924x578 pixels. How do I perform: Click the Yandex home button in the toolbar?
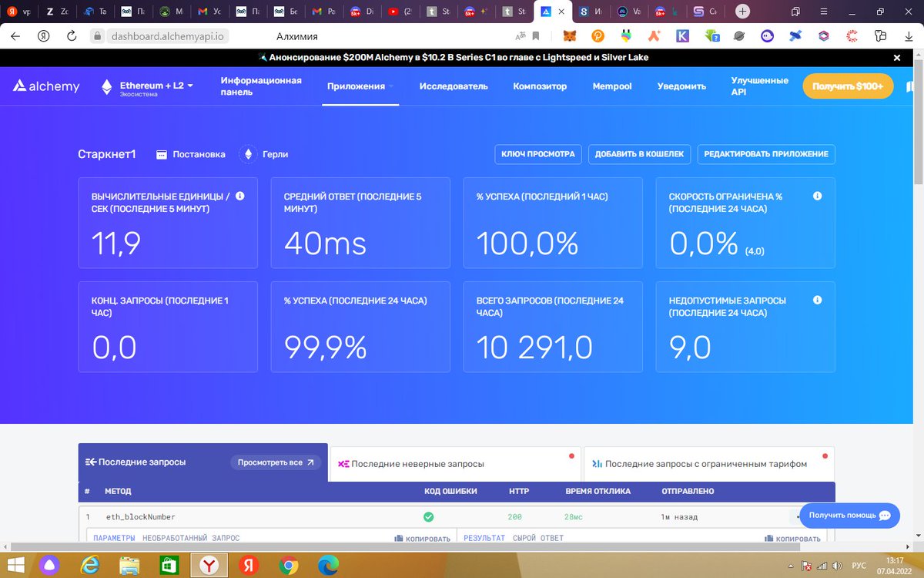click(45, 36)
